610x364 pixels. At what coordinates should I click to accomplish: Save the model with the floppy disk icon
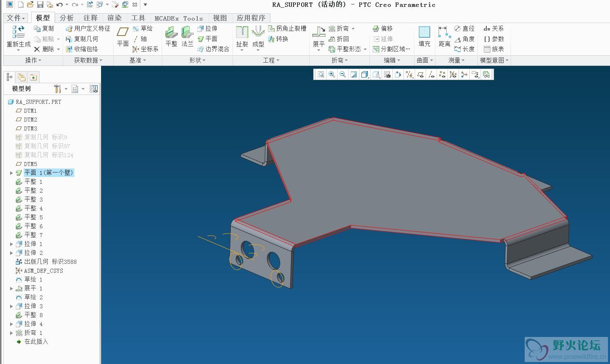pyautogui.click(x=40, y=5)
